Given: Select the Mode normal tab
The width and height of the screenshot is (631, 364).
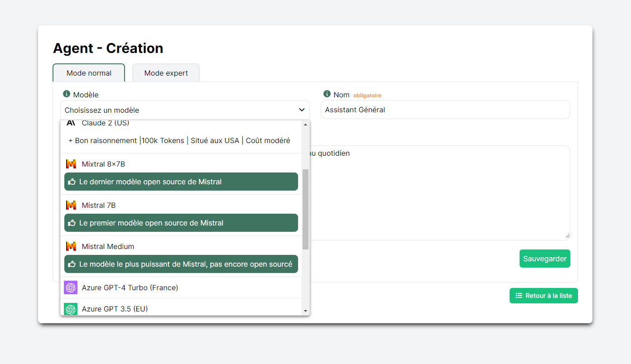Looking at the screenshot, I should tap(89, 73).
